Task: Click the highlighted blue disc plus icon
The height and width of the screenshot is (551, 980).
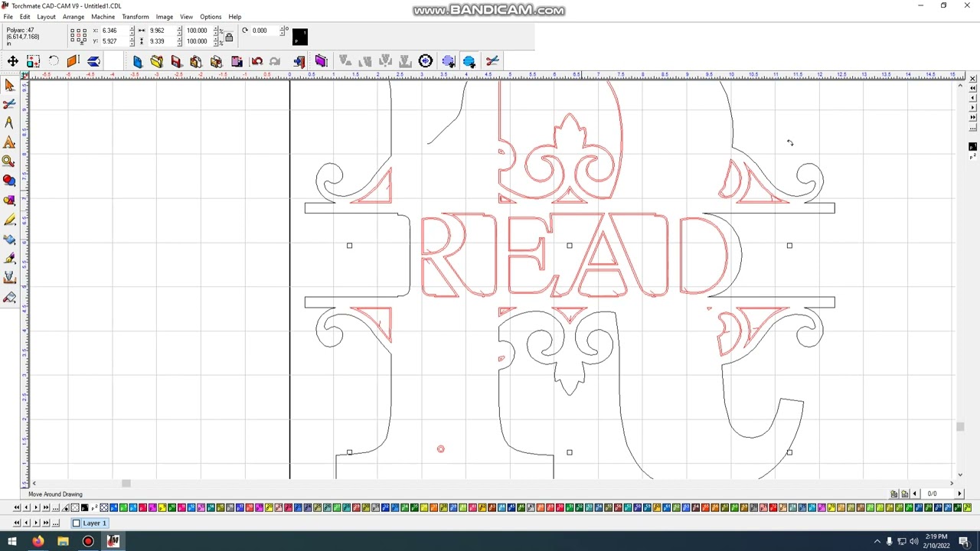Action: pos(469,61)
